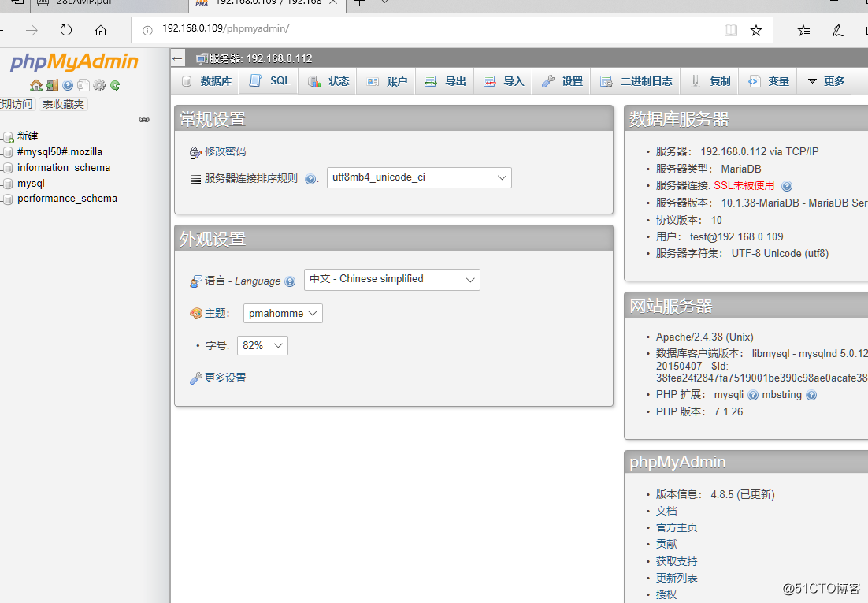
Task: Click the SQL docs copy icon in sidebar
Action: 83,85
